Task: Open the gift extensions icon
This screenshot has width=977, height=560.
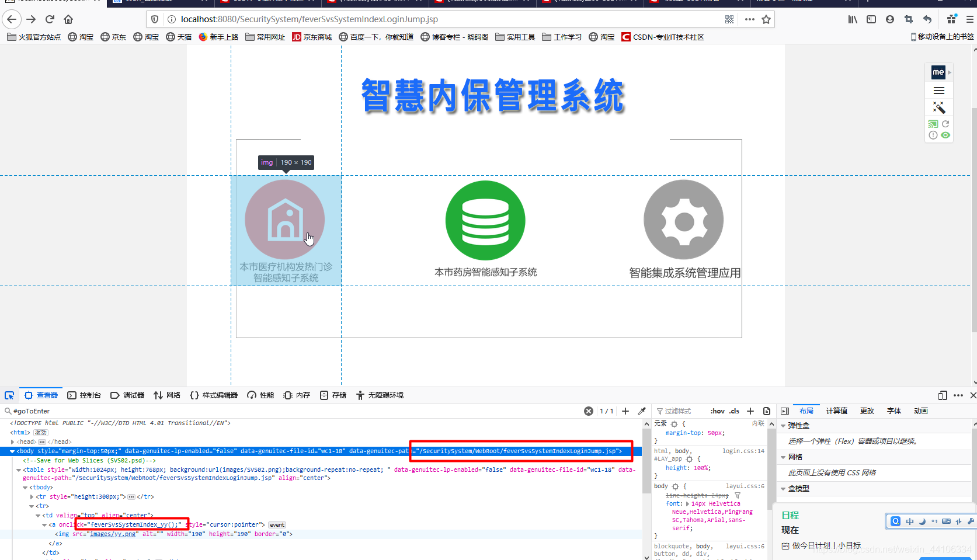Action: click(x=952, y=19)
